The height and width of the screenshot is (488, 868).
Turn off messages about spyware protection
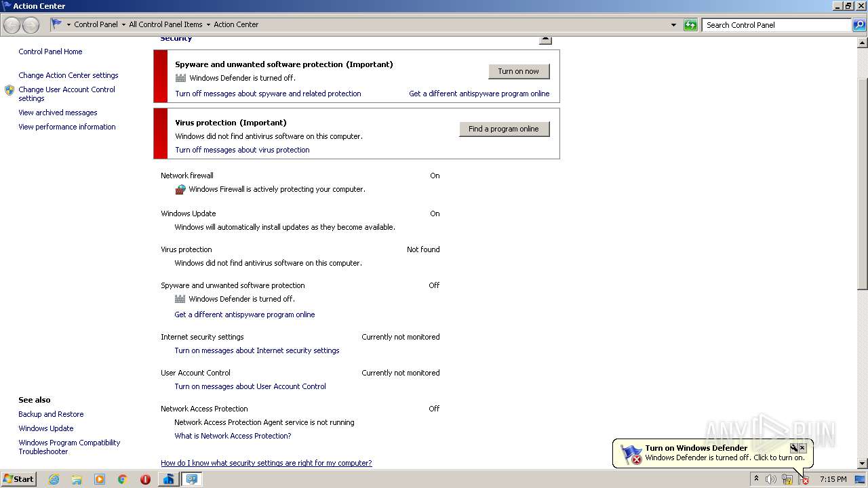[x=268, y=94]
